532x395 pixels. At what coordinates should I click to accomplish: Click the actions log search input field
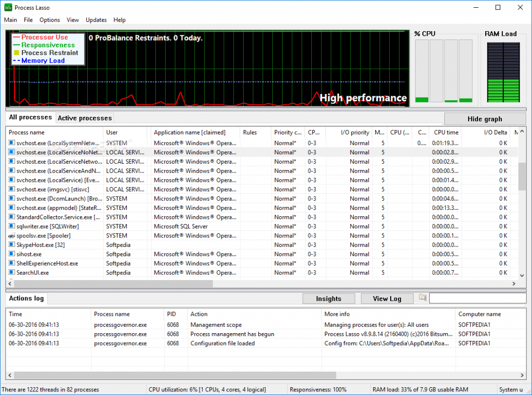click(477, 298)
